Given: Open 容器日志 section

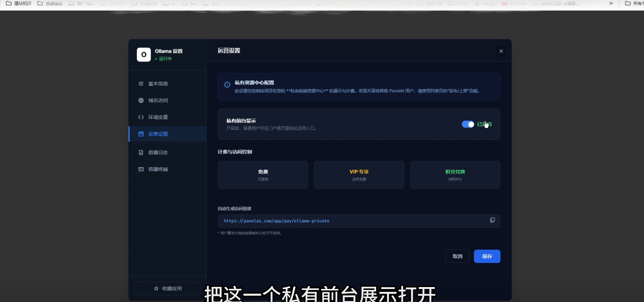Looking at the screenshot, I should (167, 152).
